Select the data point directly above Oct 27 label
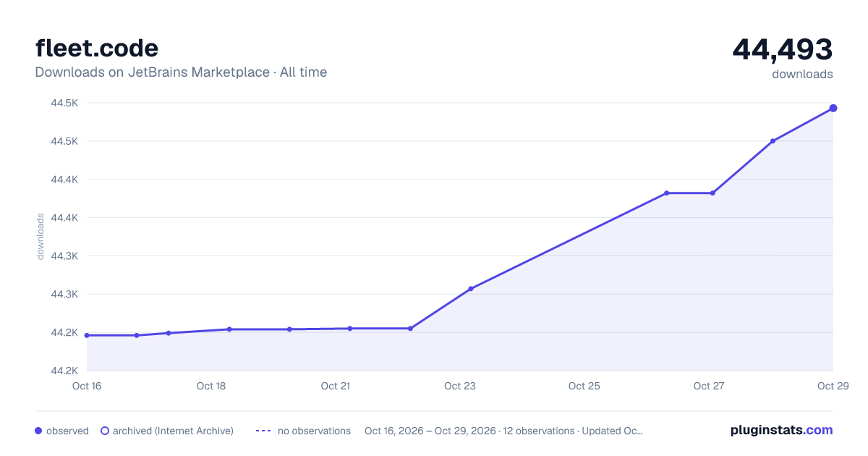 coord(712,193)
